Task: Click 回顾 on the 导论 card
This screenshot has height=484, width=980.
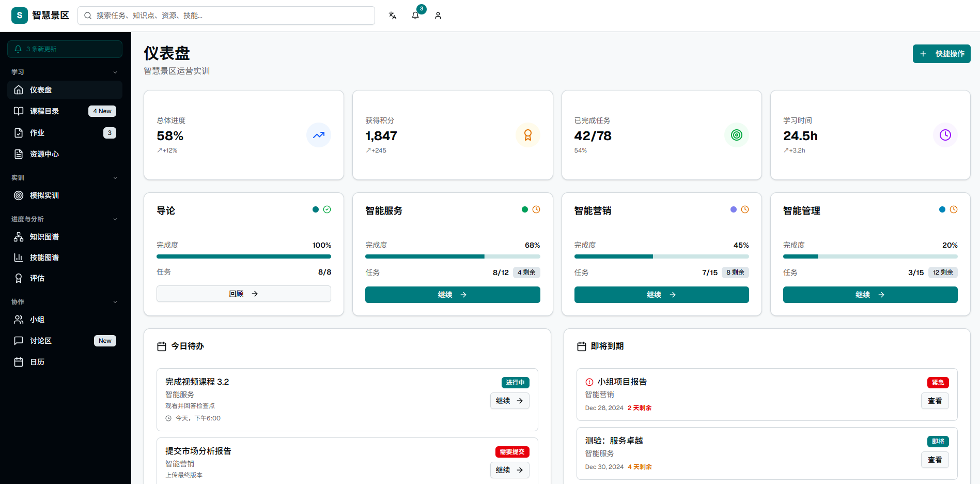Action: (243, 294)
